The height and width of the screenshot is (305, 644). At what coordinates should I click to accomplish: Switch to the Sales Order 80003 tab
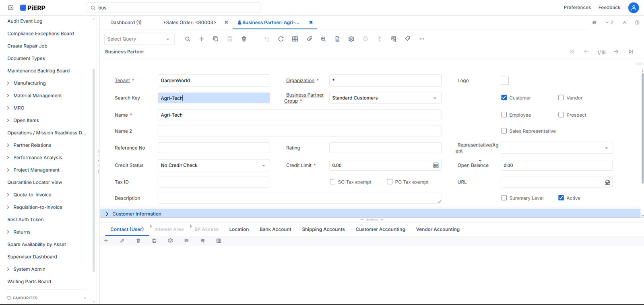tap(190, 23)
